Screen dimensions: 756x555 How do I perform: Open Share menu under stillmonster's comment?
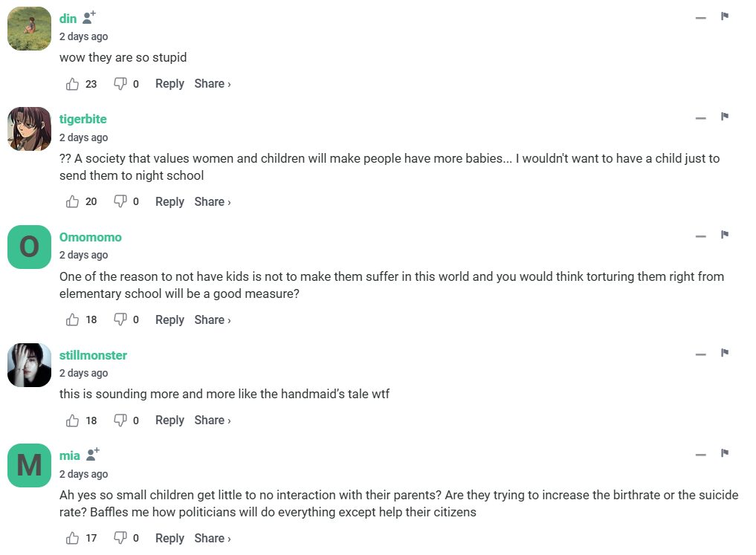(213, 421)
